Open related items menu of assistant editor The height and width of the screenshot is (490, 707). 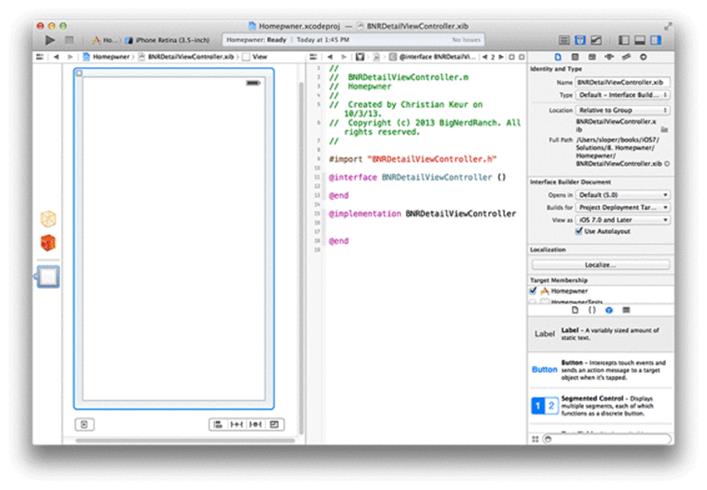pos(313,57)
